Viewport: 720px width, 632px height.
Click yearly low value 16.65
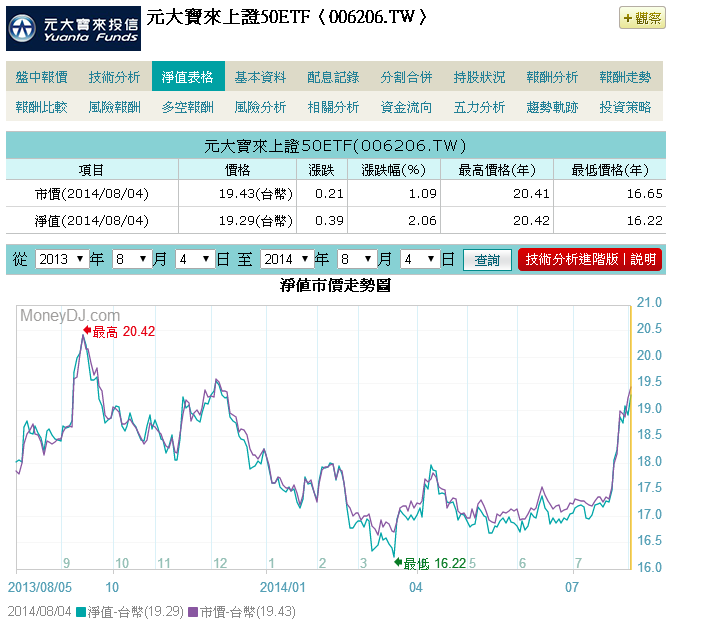pos(645,194)
